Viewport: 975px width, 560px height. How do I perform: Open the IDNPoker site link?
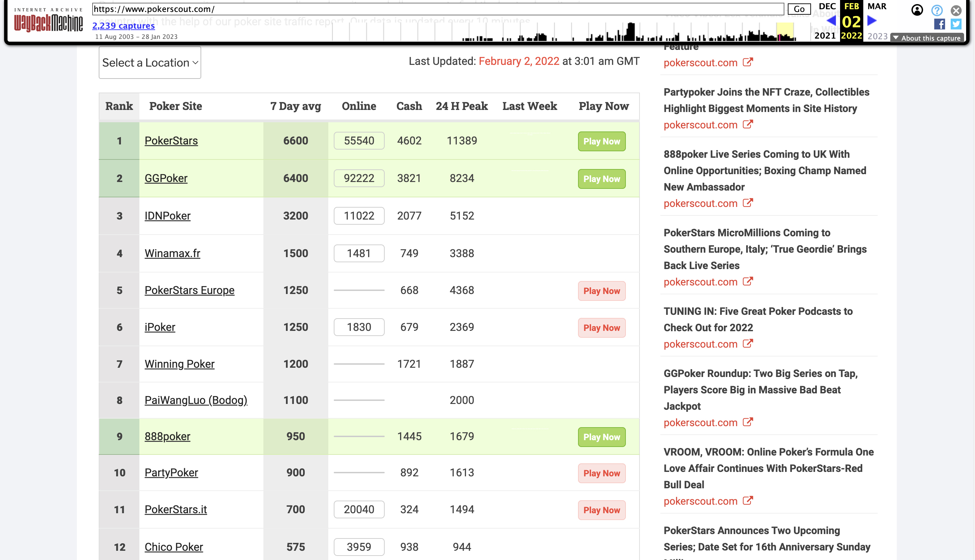point(167,216)
